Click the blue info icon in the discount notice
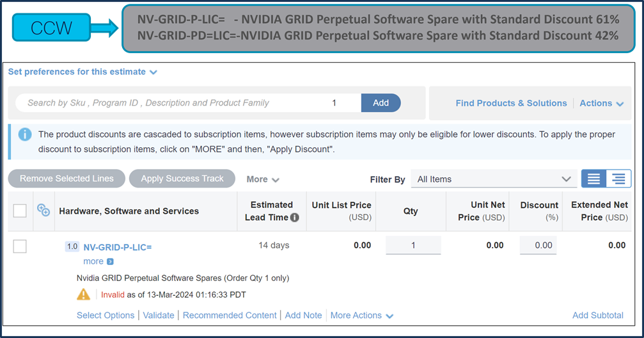The width and height of the screenshot is (644, 338). coord(25,134)
